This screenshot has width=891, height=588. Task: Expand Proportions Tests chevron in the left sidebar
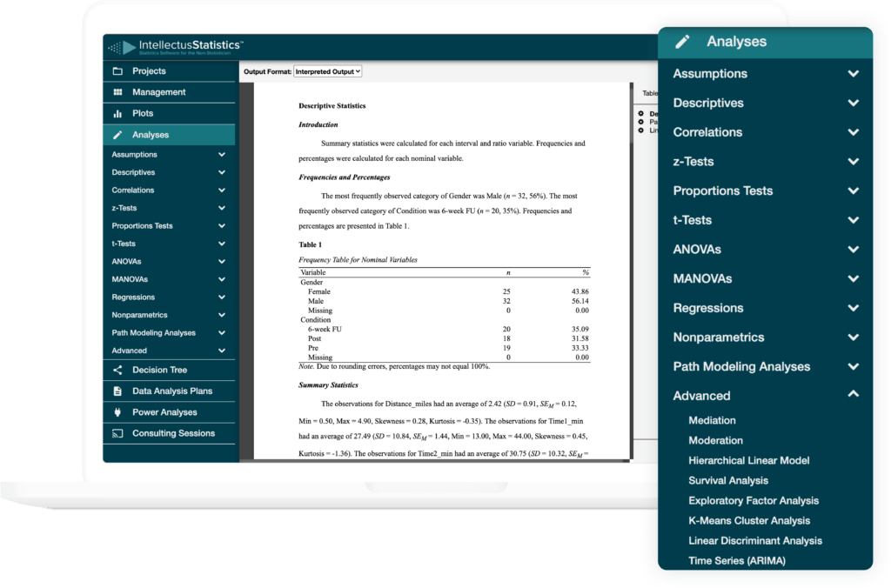[x=222, y=225]
